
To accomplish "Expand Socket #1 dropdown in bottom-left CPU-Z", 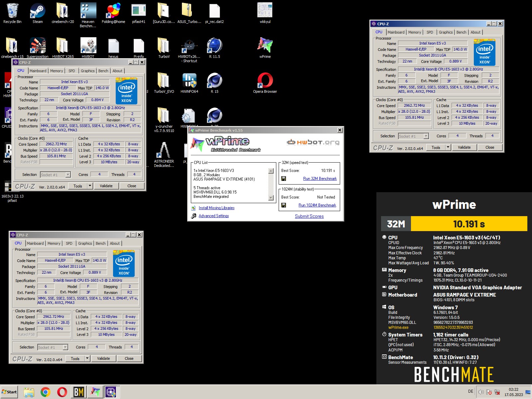I will point(66,347).
